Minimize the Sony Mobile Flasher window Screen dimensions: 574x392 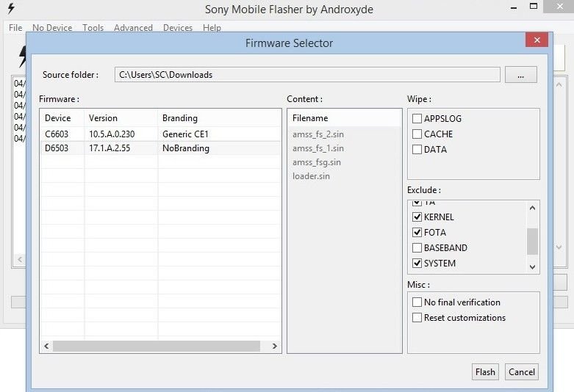[x=514, y=7]
